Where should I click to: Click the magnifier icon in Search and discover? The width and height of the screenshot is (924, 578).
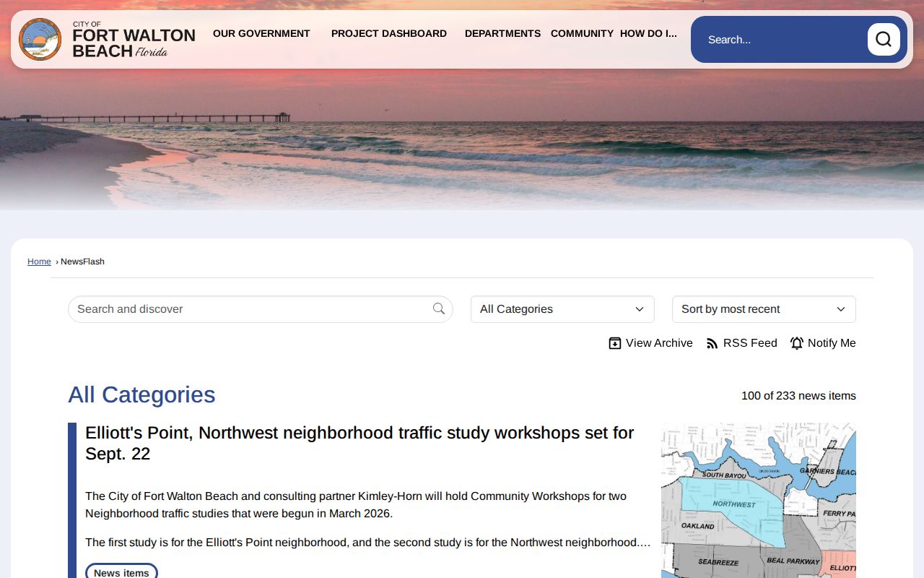click(x=439, y=309)
